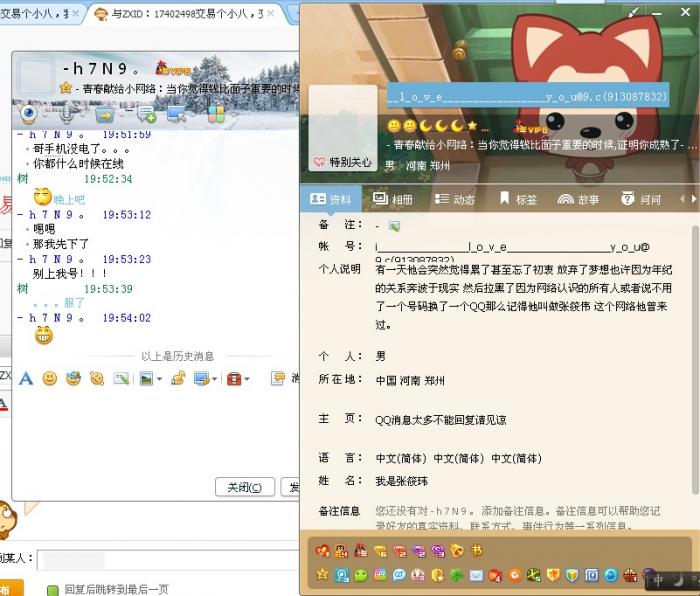Open the colorful apps grid icon
The image size is (700, 596).
coord(216,113)
